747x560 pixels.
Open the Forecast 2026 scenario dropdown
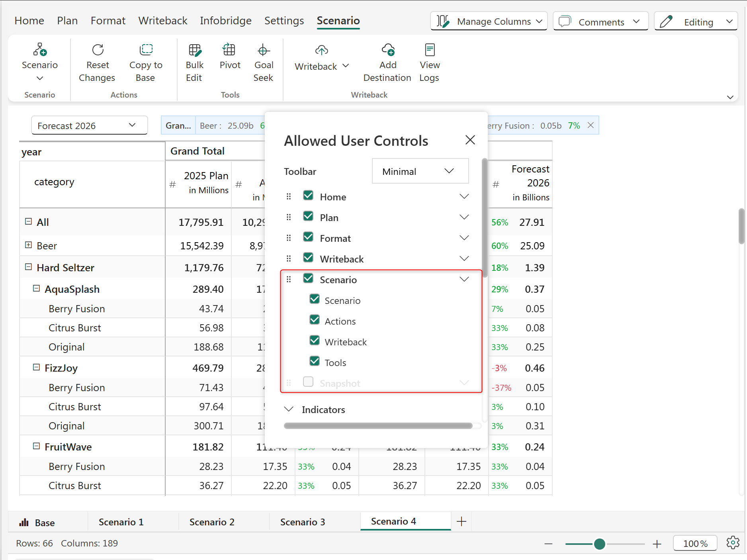point(89,126)
